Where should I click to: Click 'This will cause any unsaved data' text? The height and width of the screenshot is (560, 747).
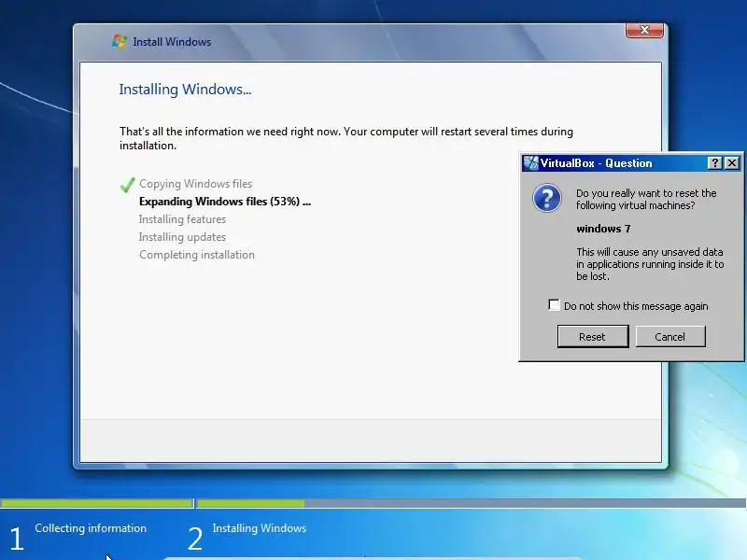pos(650,264)
